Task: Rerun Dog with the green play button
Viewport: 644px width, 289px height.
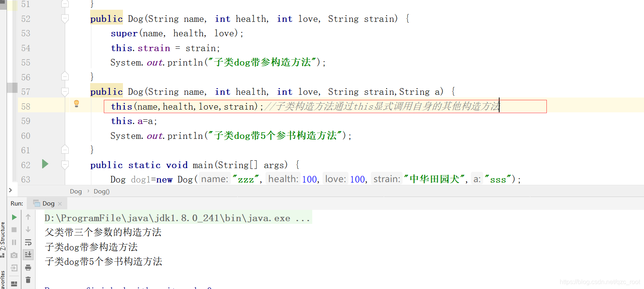Action: (x=14, y=217)
